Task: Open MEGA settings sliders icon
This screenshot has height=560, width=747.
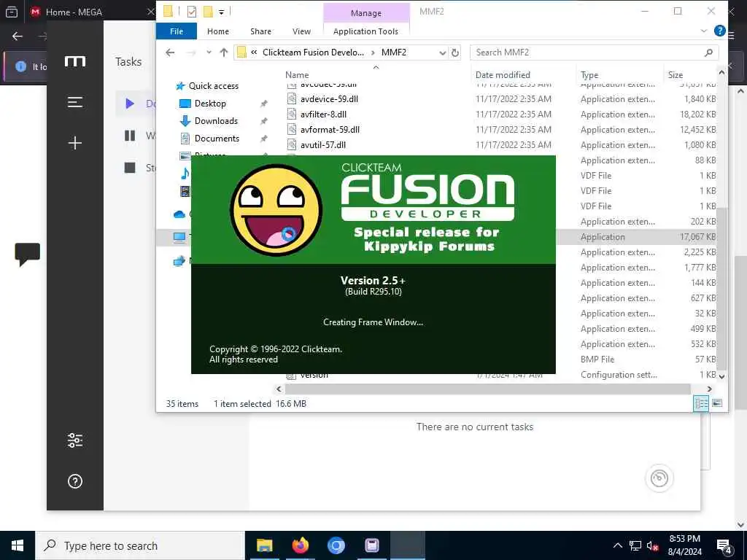Action: pos(75,440)
